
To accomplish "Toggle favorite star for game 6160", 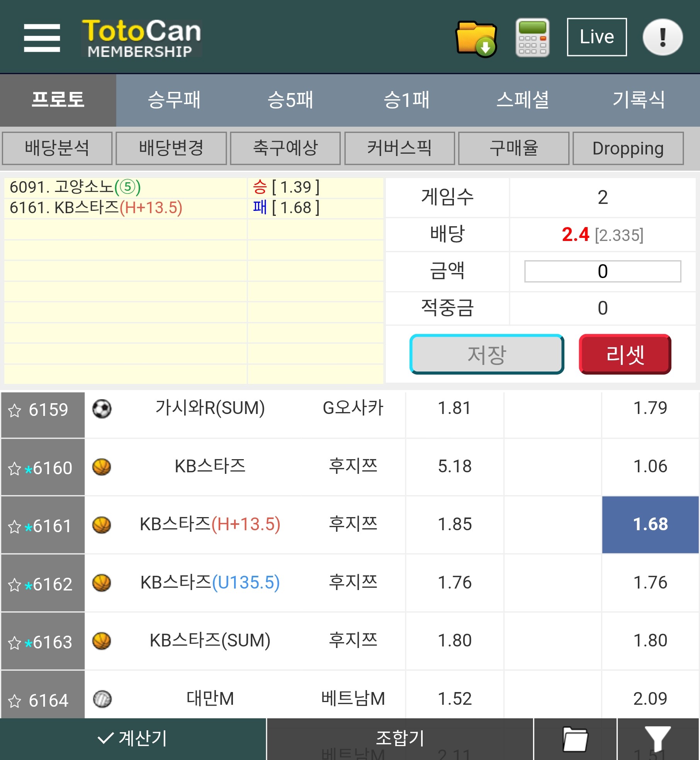I will [14, 468].
